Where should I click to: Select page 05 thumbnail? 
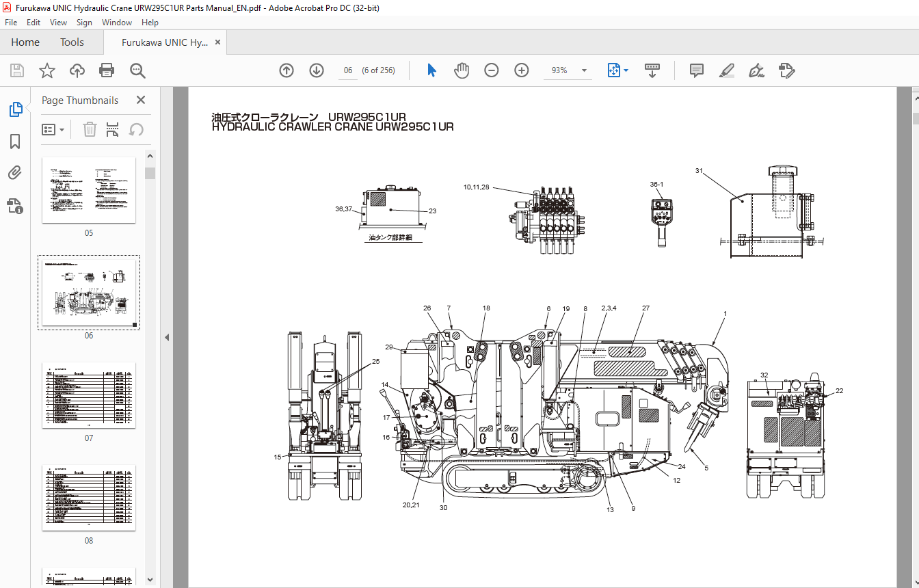click(89, 190)
